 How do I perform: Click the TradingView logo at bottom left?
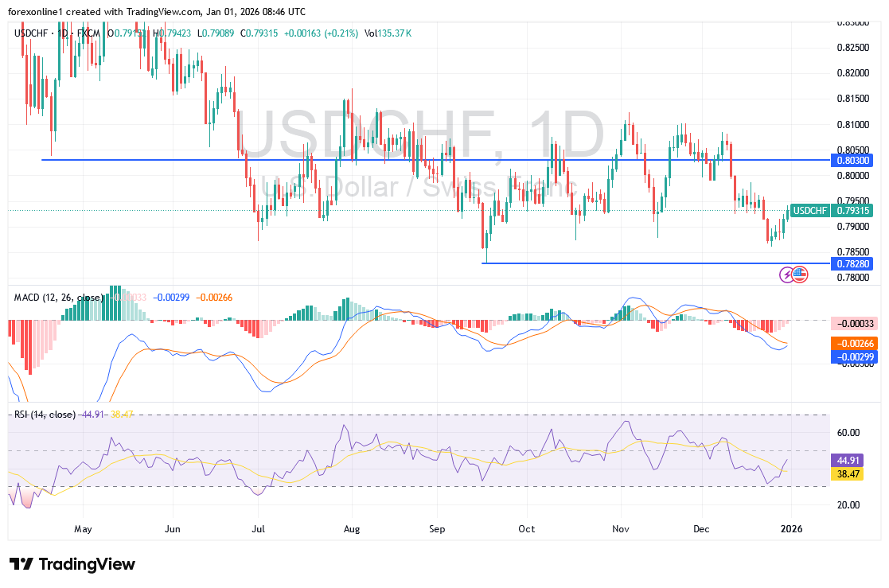coord(72,564)
